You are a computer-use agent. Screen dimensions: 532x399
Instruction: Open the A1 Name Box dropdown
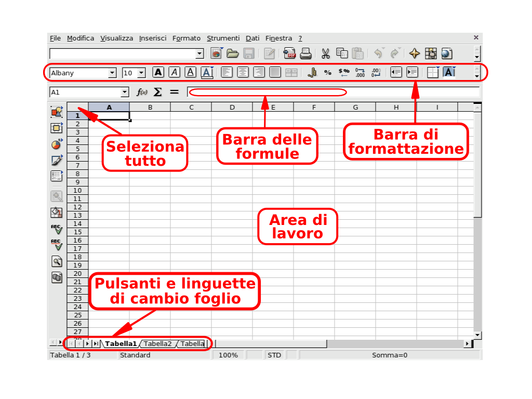[x=124, y=92]
